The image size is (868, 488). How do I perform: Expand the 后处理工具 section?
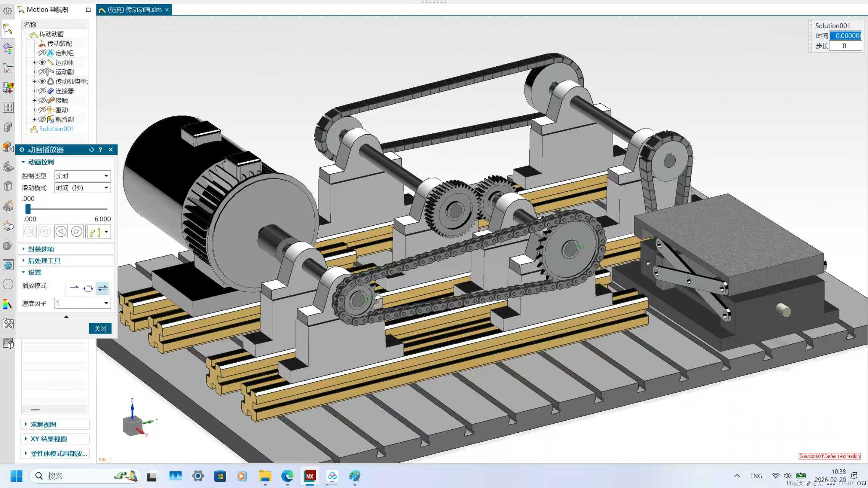coord(44,261)
